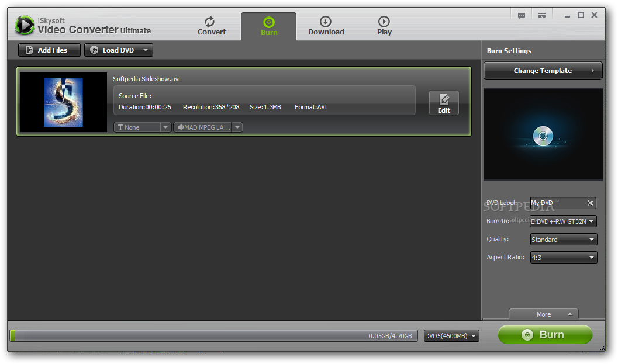Open the Burn to drive dropdown
618x364 pixels.
click(x=563, y=221)
